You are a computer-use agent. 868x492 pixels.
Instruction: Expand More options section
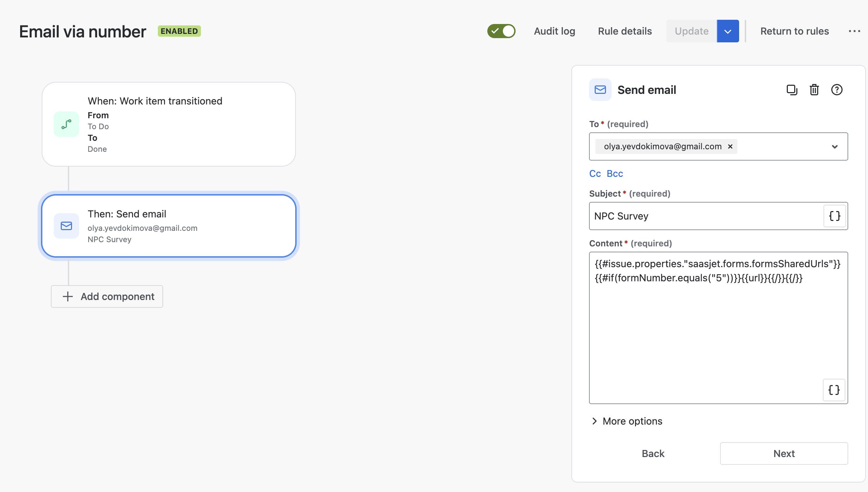point(626,421)
